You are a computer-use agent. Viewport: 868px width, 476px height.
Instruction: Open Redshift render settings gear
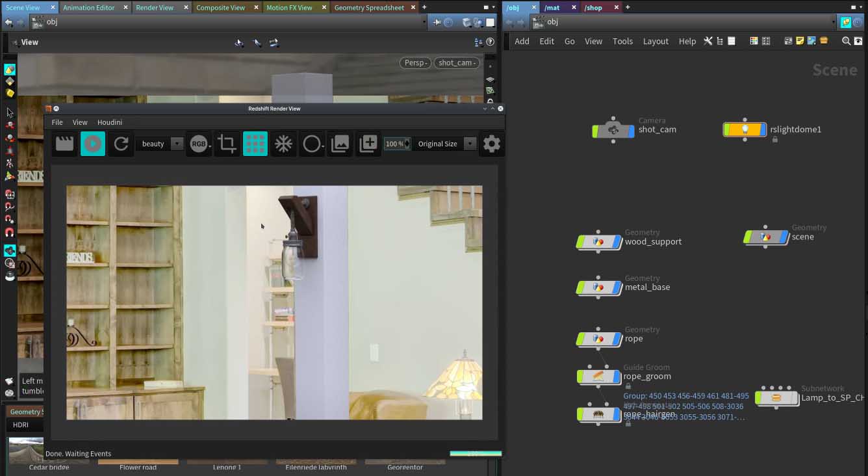tap(491, 144)
